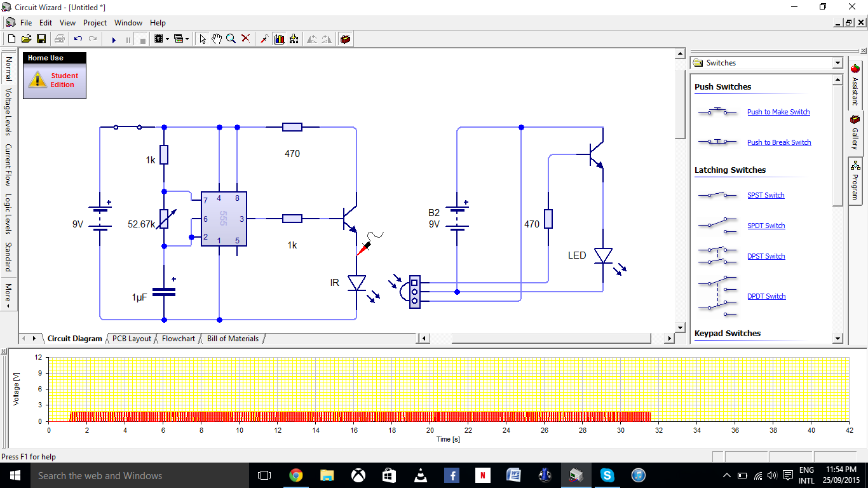Open a file using the folder icon
This screenshot has height=488, width=868.
[x=27, y=39]
